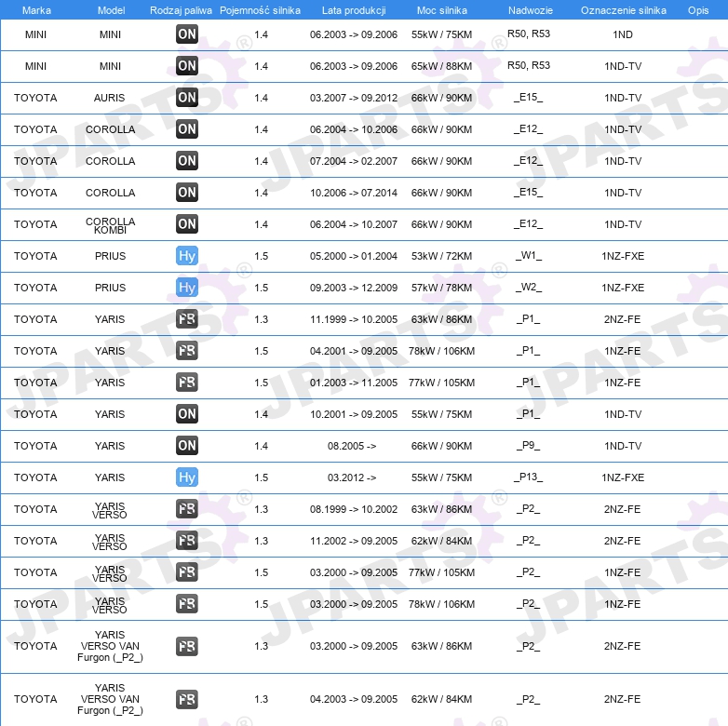Click the ON icon for Corolla Kombi row
Screen dimensions: 728x726
(x=186, y=224)
